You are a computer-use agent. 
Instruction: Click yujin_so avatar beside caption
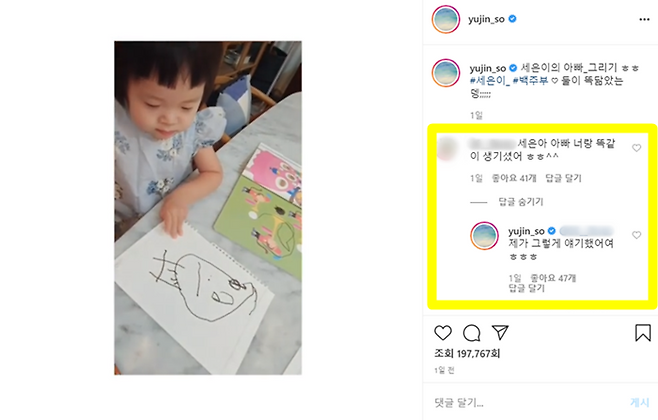click(446, 73)
